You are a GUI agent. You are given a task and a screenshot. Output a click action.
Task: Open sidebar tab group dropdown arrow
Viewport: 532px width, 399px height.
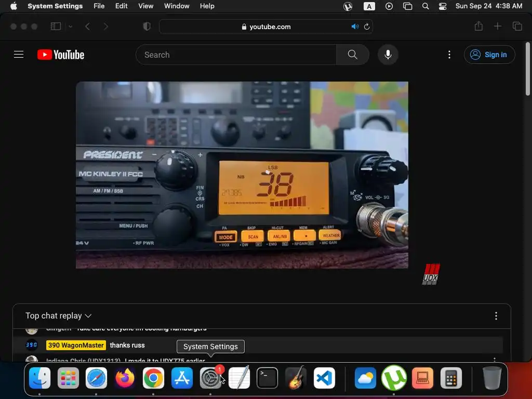point(70,26)
